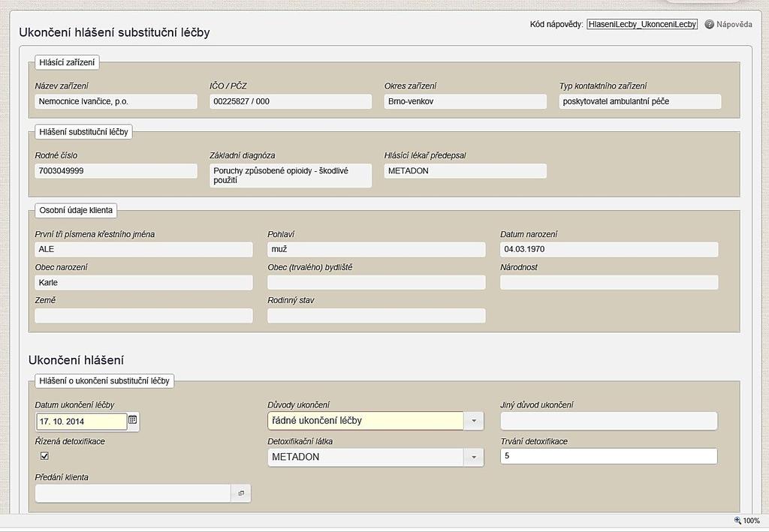Expand the Důvody ukončení dropdown arrow
769x532 pixels.
pos(474,421)
